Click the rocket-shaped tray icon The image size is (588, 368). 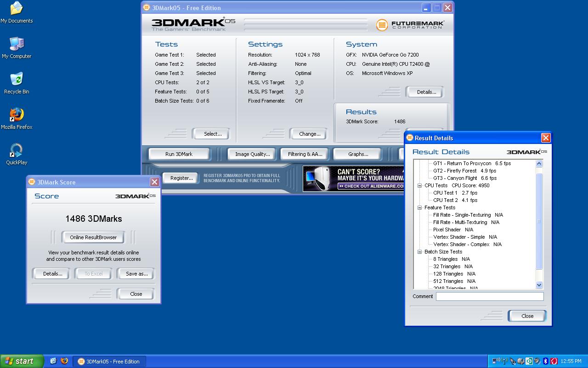click(x=513, y=361)
